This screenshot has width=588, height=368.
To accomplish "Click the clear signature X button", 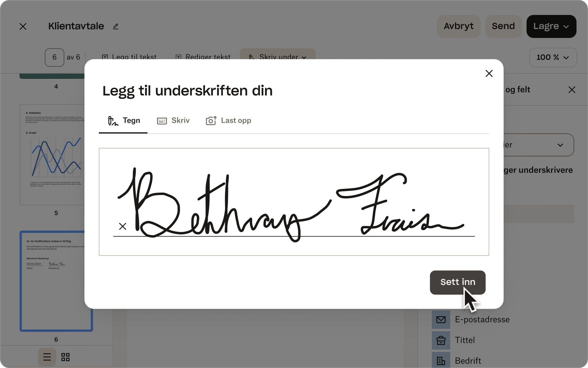I will [122, 226].
